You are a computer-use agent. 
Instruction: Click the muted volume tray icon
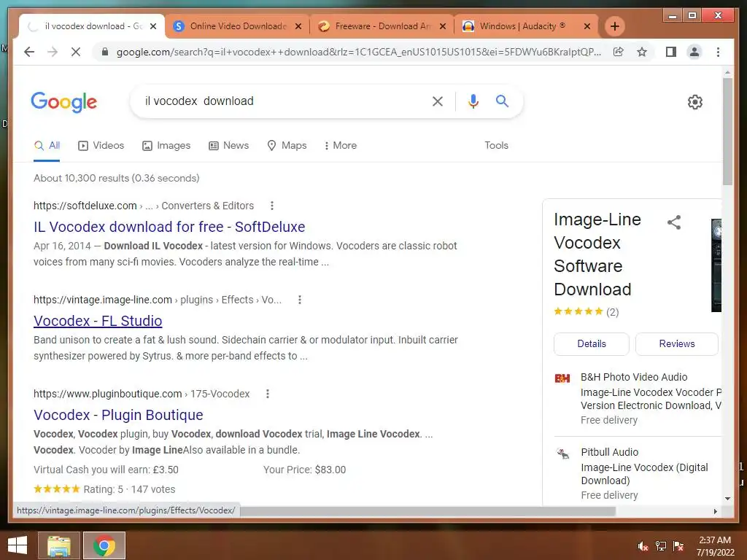[643, 546]
